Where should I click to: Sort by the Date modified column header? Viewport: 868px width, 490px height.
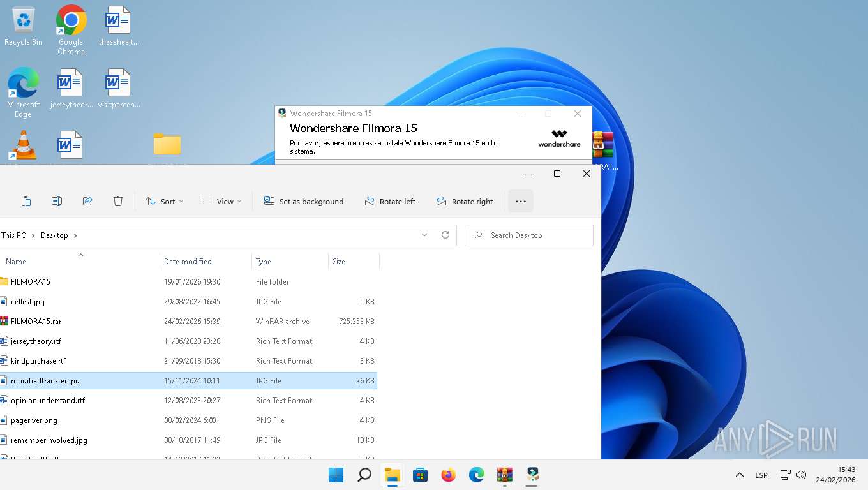(x=206, y=261)
